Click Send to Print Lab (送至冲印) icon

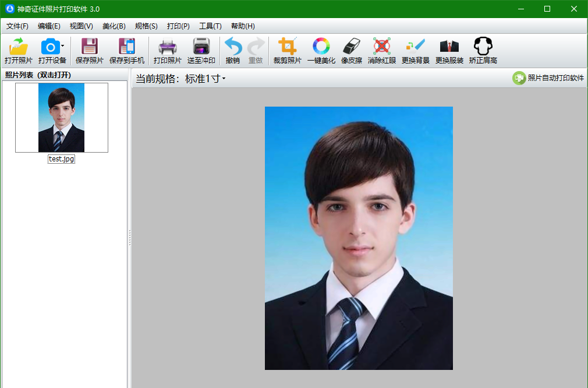pos(201,47)
